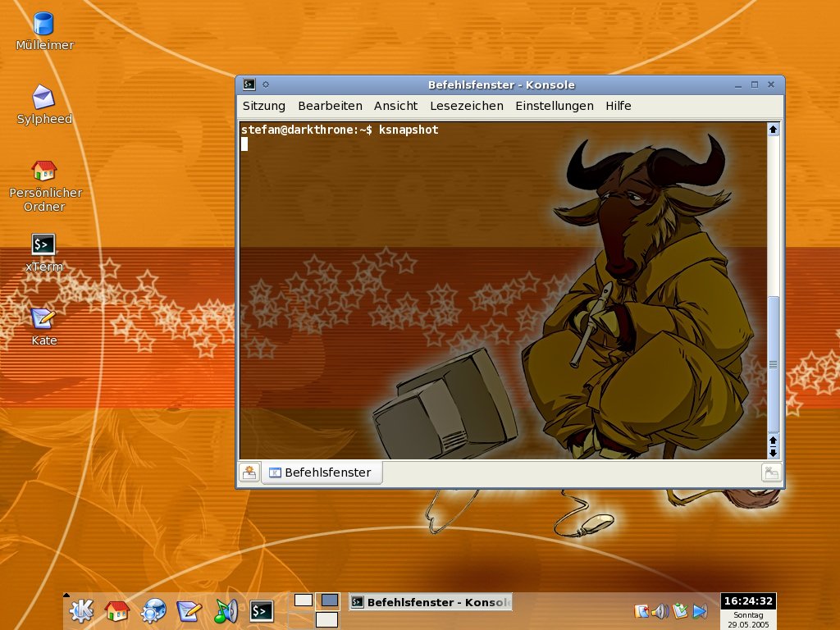The height and width of the screenshot is (630, 840).
Task: Toggle the sticky pin button in Konsole title bar
Action: 266,84
